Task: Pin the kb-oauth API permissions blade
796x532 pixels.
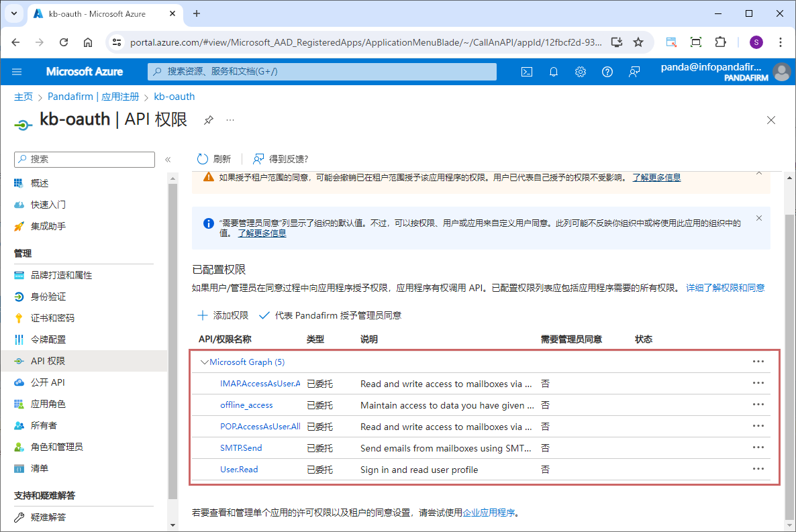Action: coord(209,120)
